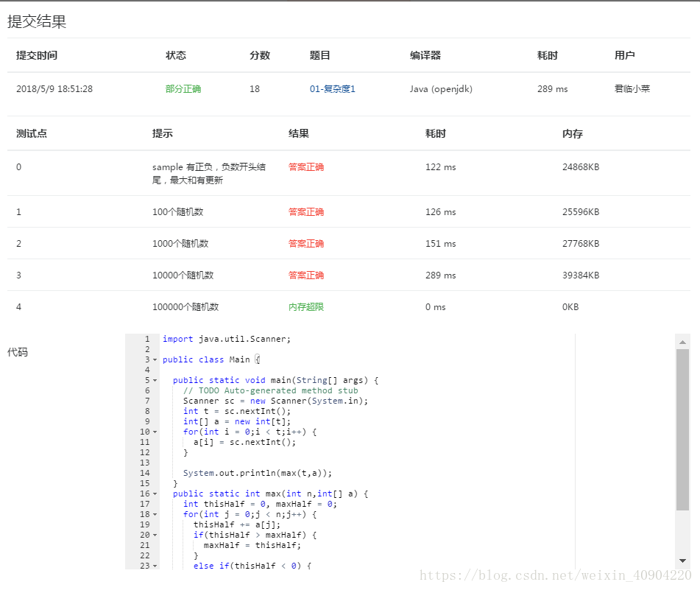The image size is (700, 590).
Task: Click the code line System.out.println(max(t,a));
Action: coord(257,473)
